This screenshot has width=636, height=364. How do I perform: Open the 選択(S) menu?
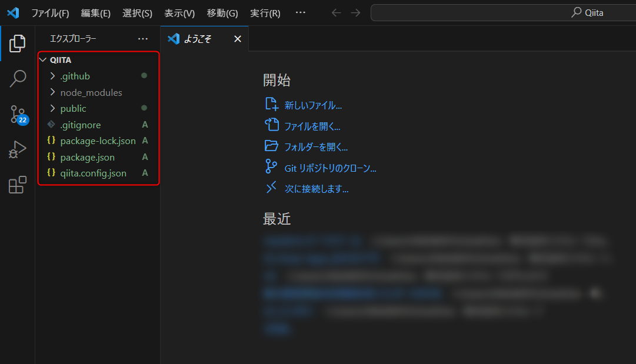[x=138, y=13]
